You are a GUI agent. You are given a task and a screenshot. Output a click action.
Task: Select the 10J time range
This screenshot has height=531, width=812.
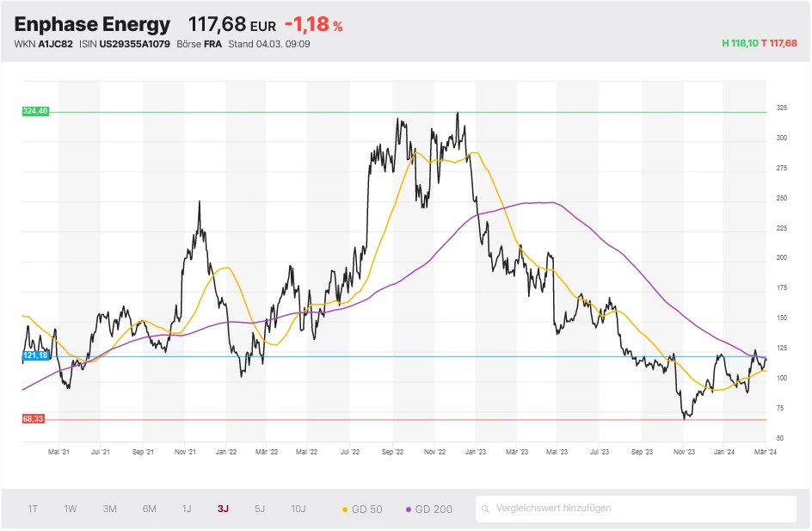coord(298,509)
